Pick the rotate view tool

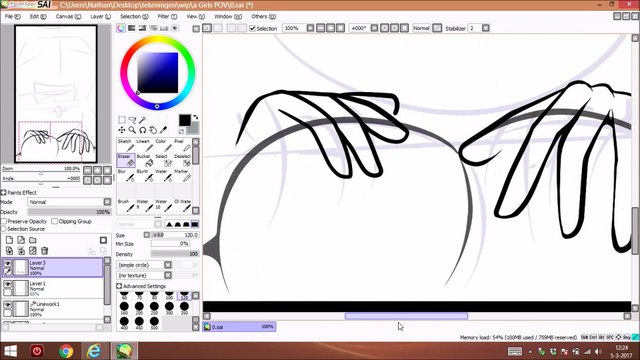(x=142, y=130)
